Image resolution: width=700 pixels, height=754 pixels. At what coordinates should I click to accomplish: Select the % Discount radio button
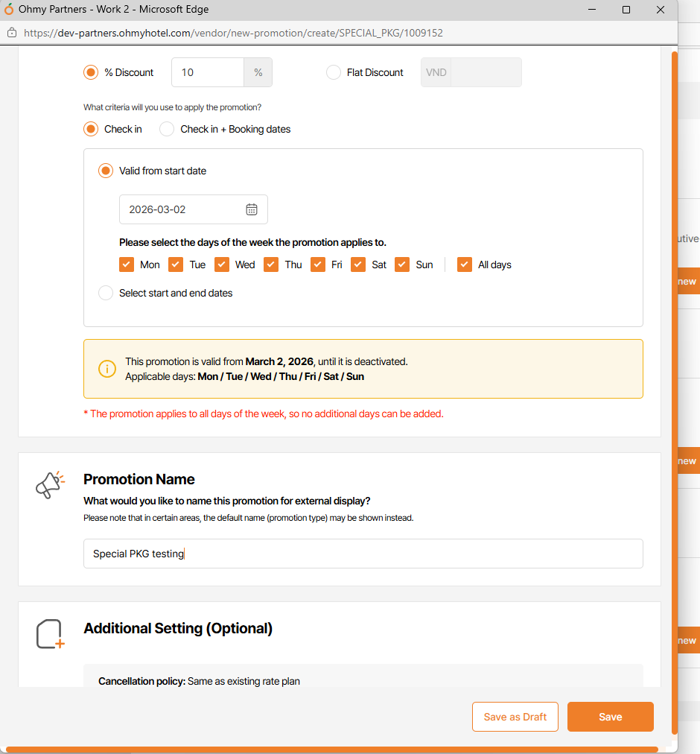pyautogui.click(x=91, y=72)
